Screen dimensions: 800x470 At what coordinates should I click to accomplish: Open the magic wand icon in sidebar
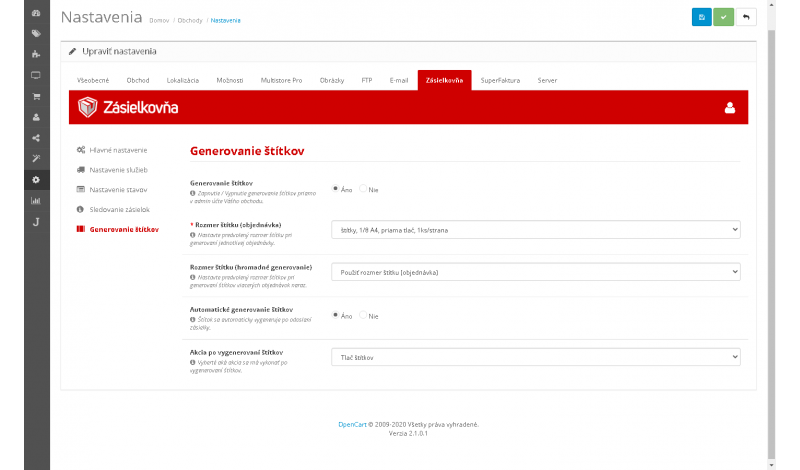click(36, 159)
